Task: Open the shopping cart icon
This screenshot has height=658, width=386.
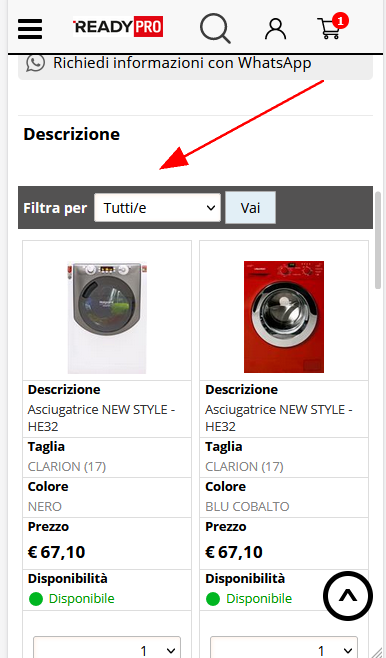Action: (x=329, y=29)
